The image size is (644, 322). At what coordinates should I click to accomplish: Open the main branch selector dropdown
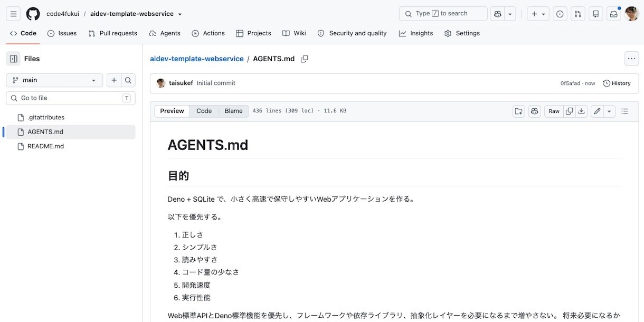(54, 80)
